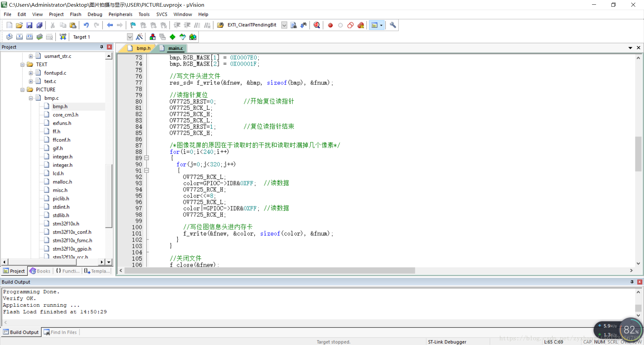This screenshot has height=345, width=644.
Task: Open Find in Files with the binoculars folder icon
Action: [x=220, y=25]
